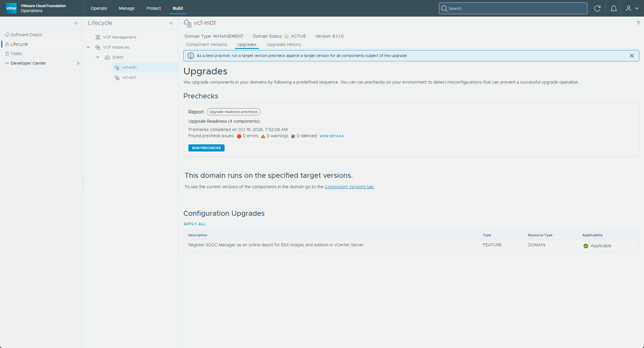Switch to Component Versions tab
Viewport: 644px width, 348px height.
(206, 44)
